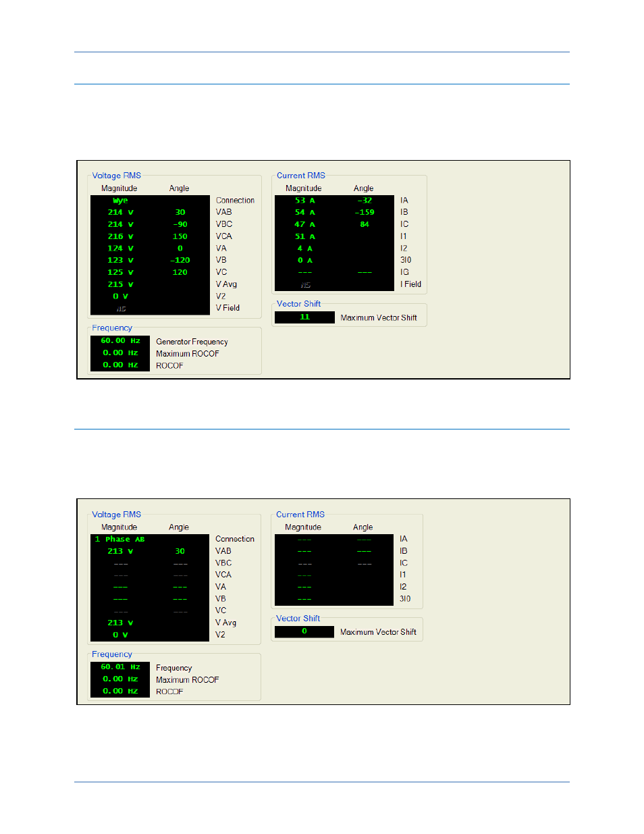Select the 214 V magnitude in the VBC row
644x834 pixels.
121,224
